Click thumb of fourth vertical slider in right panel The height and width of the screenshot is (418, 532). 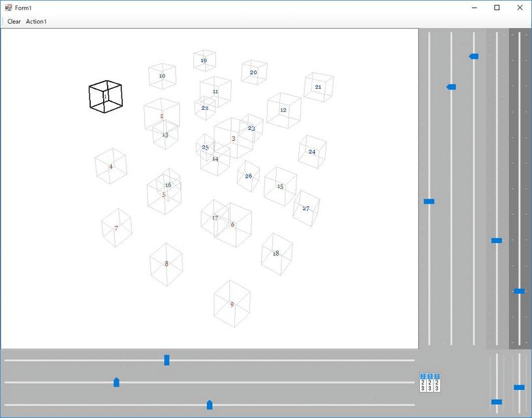[496, 240]
